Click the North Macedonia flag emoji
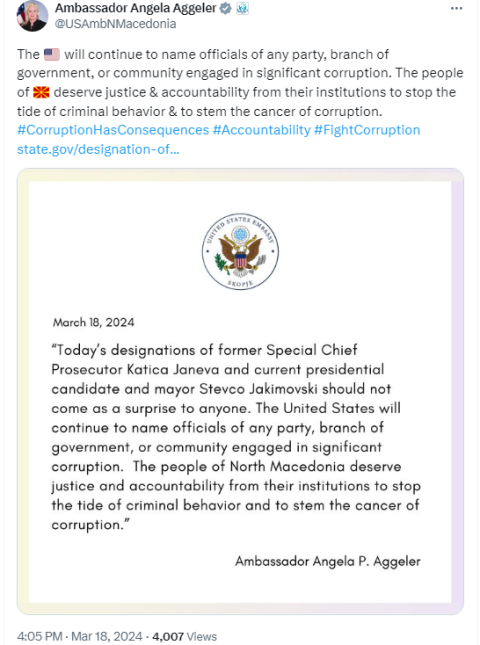This screenshot has height=645, width=480. [41, 92]
